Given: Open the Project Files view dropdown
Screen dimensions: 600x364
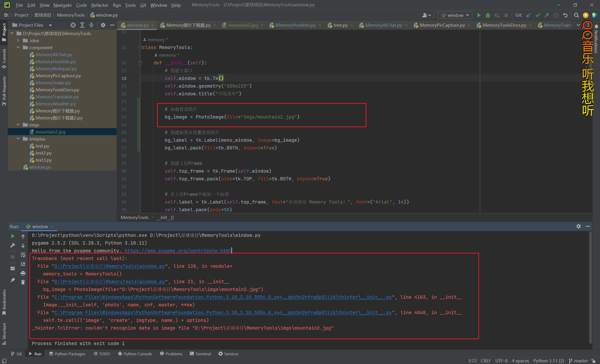Looking at the screenshot, I should tap(50, 25).
